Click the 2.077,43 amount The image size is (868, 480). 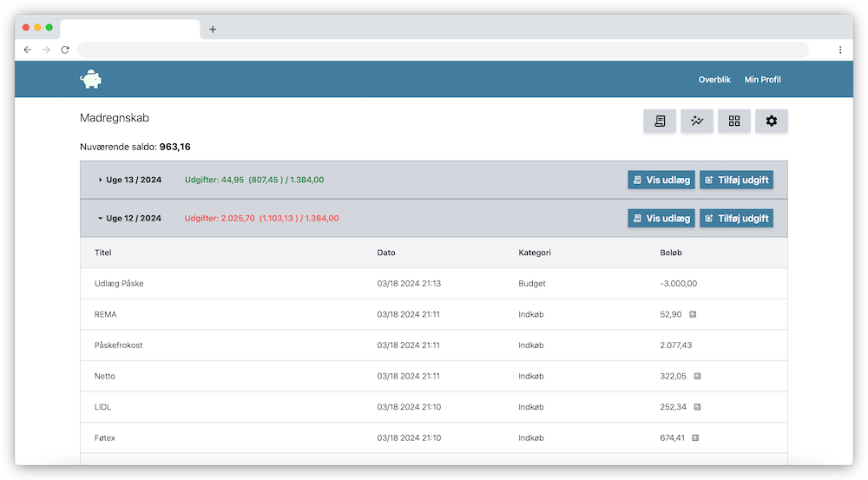point(676,345)
